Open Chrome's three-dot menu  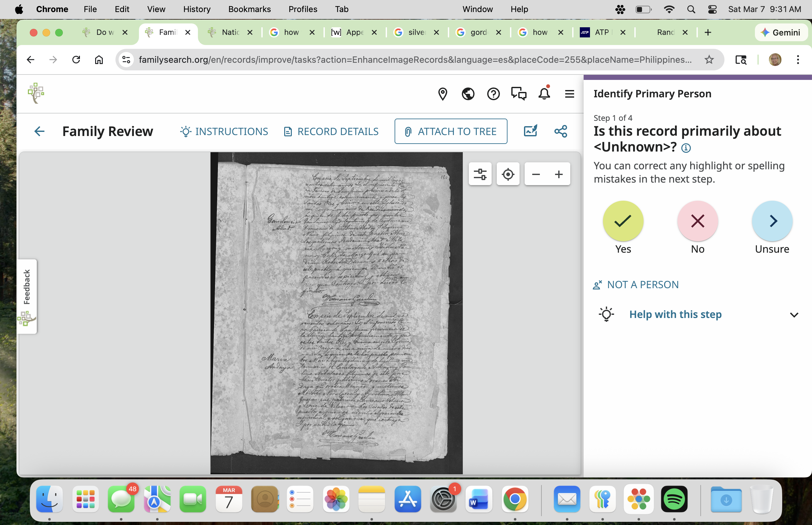pyautogui.click(x=798, y=60)
